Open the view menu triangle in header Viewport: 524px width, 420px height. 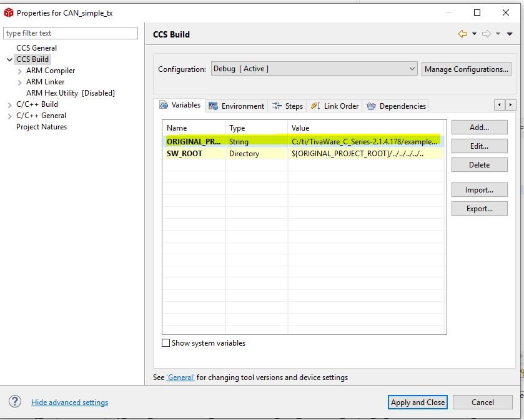(x=510, y=34)
